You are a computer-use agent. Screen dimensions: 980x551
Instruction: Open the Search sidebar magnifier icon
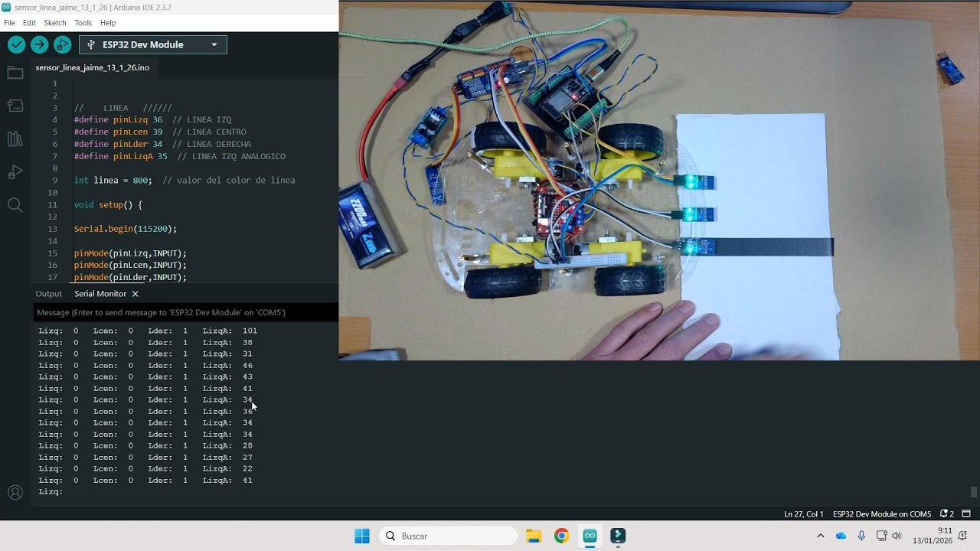[x=15, y=205]
